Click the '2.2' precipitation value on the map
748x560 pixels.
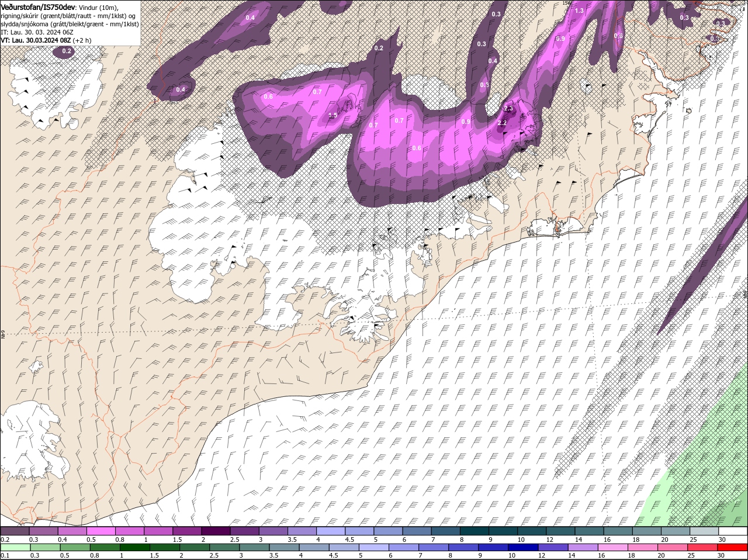click(502, 123)
